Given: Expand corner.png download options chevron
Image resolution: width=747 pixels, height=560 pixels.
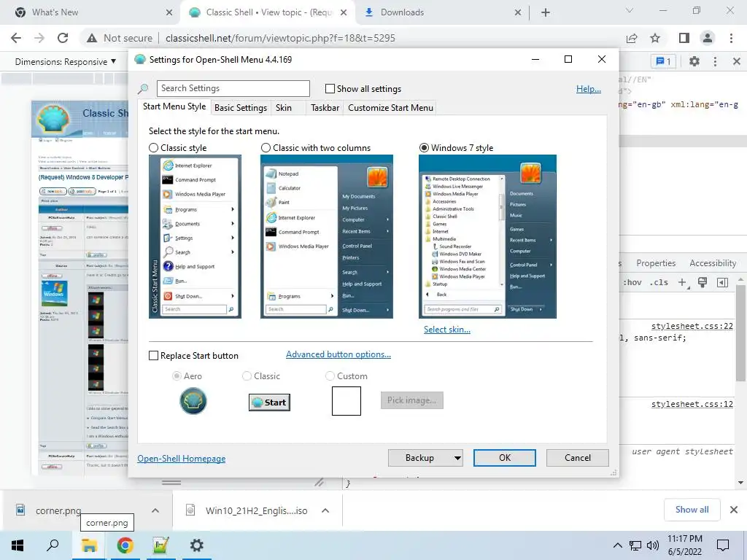Looking at the screenshot, I should [x=155, y=510].
